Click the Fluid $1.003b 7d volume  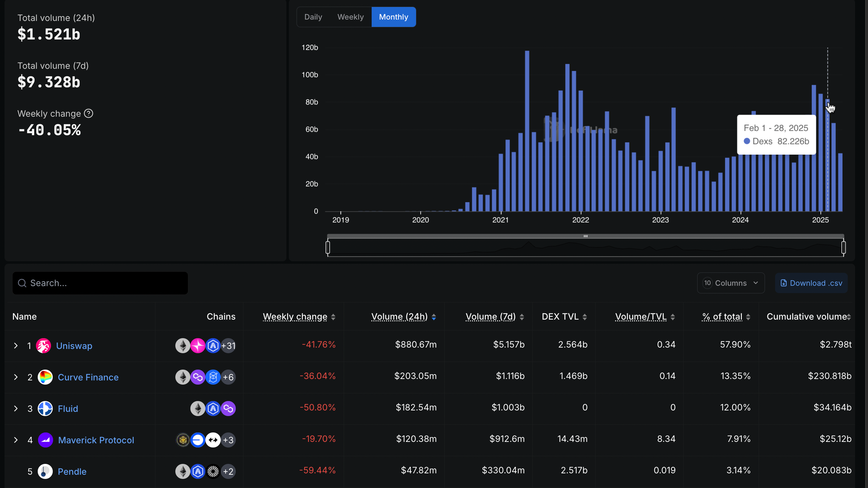click(x=508, y=407)
